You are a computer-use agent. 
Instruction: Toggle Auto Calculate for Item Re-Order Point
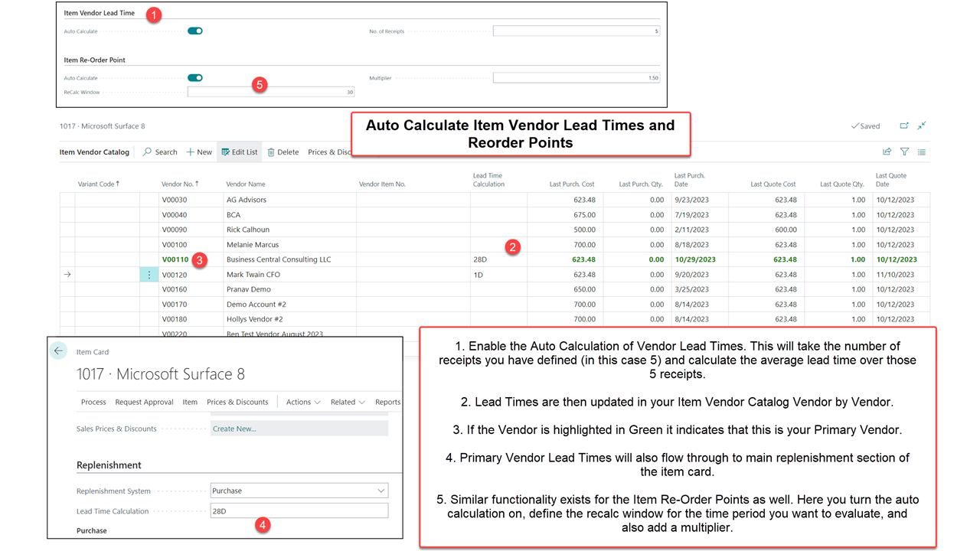195,78
